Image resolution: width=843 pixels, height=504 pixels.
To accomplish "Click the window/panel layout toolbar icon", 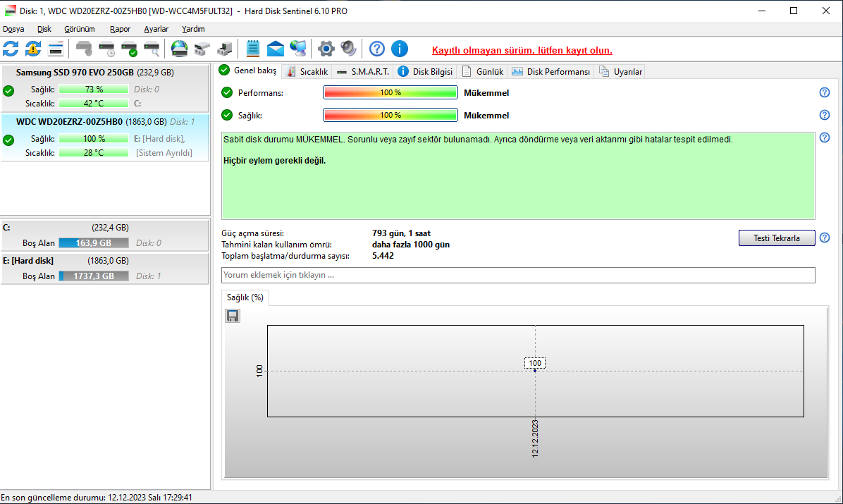I will point(56,49).
